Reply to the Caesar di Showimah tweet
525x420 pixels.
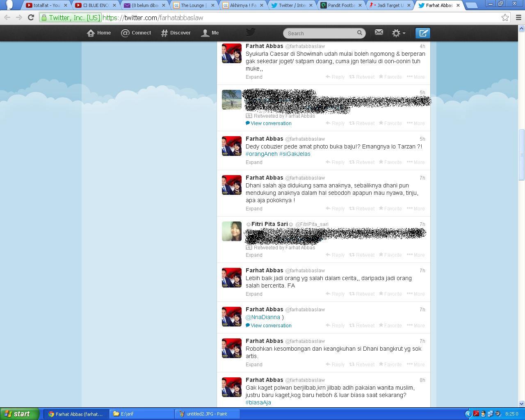coord(335,77)
